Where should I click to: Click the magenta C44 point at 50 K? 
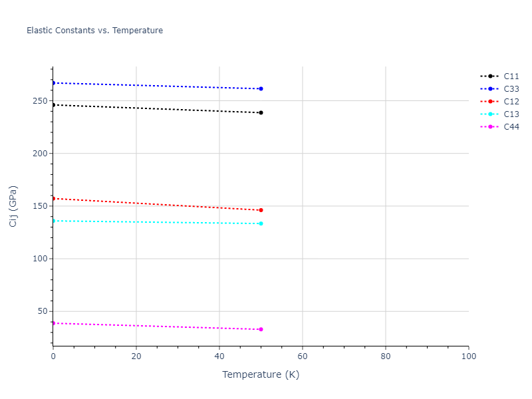point(261,329)
